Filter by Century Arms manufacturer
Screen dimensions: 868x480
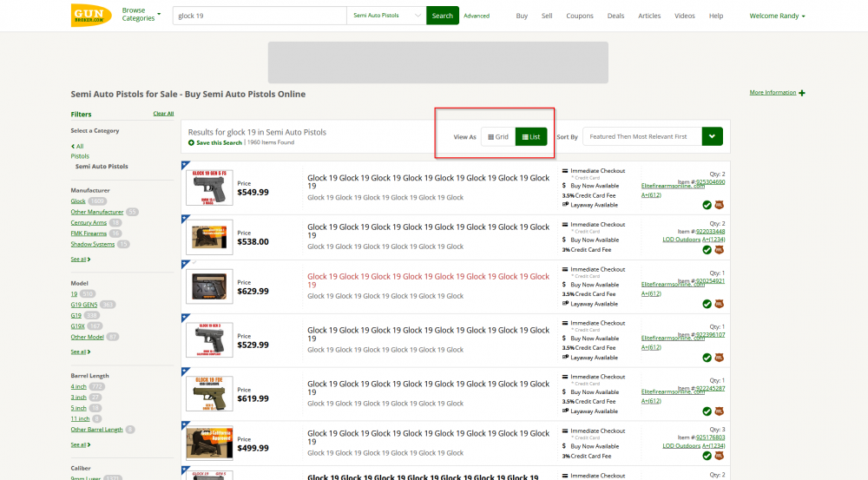point(89,222)
